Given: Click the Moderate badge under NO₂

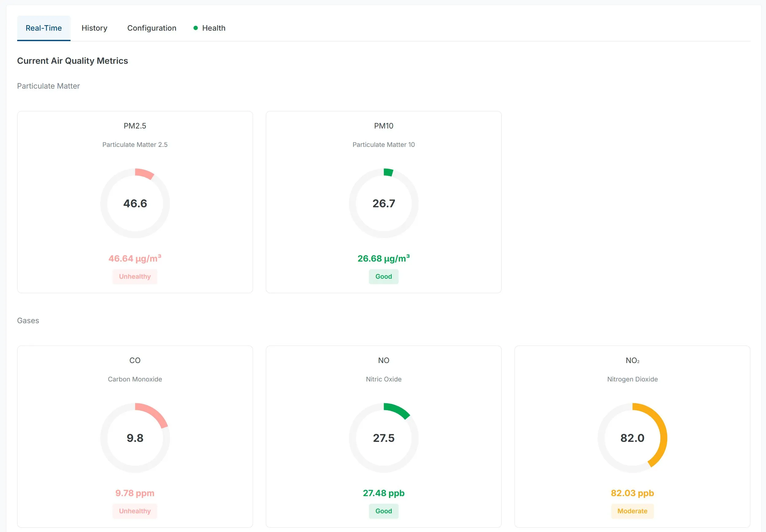Looking at the screenshot, I should tap(632, 511).
